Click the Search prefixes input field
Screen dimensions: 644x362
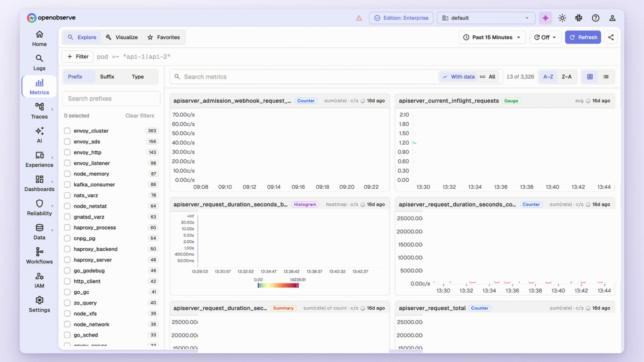111,99
